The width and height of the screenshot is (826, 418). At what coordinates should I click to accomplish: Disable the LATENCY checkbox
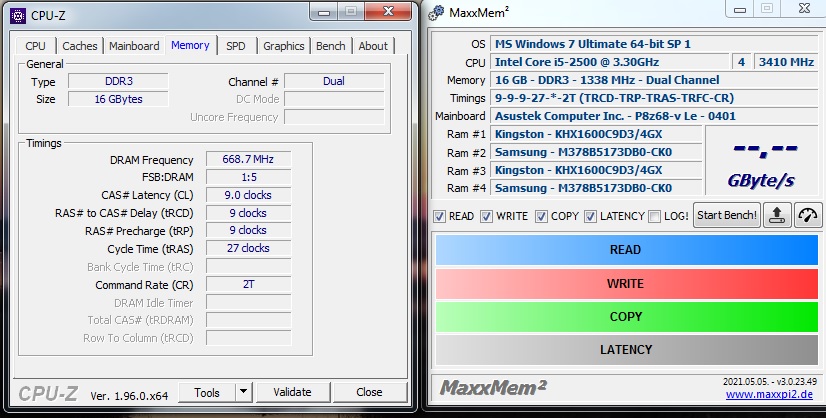pyautogui.click(x=591, y=217)
